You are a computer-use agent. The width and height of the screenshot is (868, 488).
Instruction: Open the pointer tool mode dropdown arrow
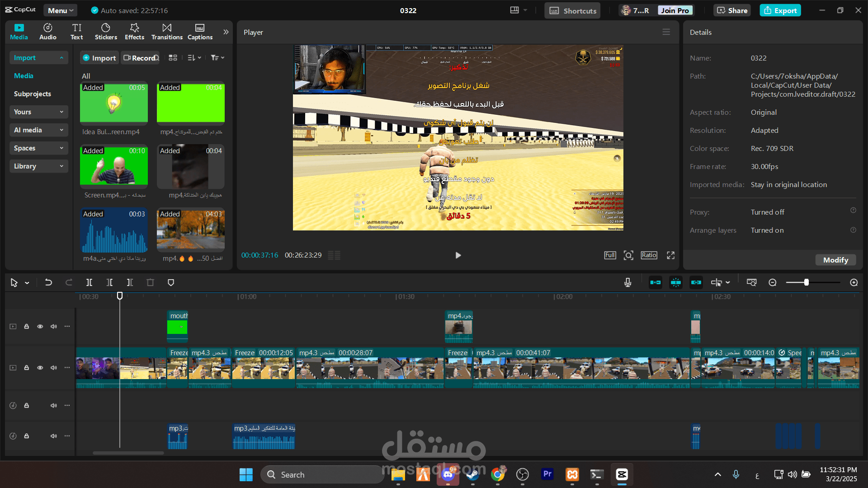tap(27, 283)
